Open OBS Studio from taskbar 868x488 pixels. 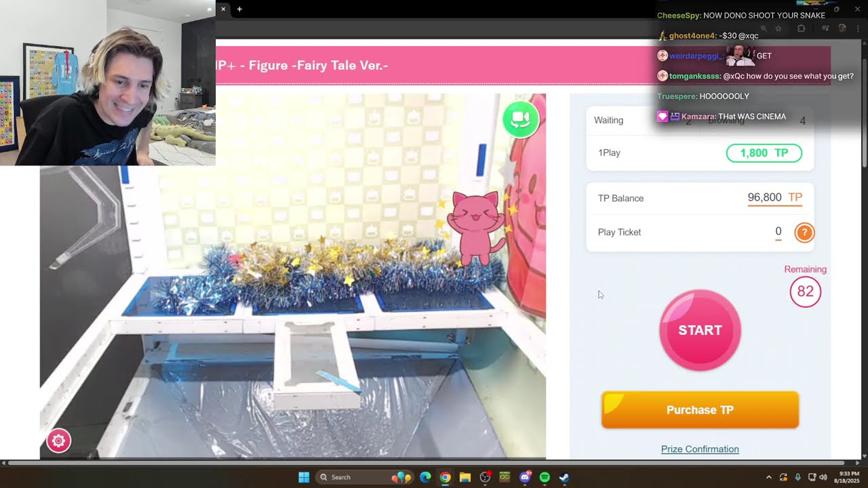click(x=485, y=477)
